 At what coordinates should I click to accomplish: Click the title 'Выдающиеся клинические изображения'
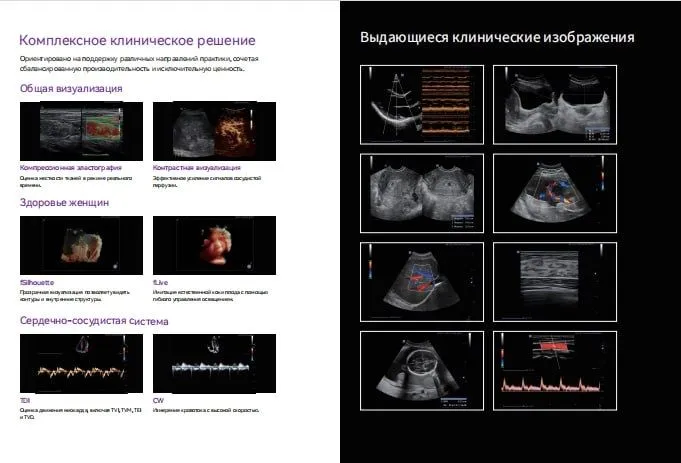497,37
